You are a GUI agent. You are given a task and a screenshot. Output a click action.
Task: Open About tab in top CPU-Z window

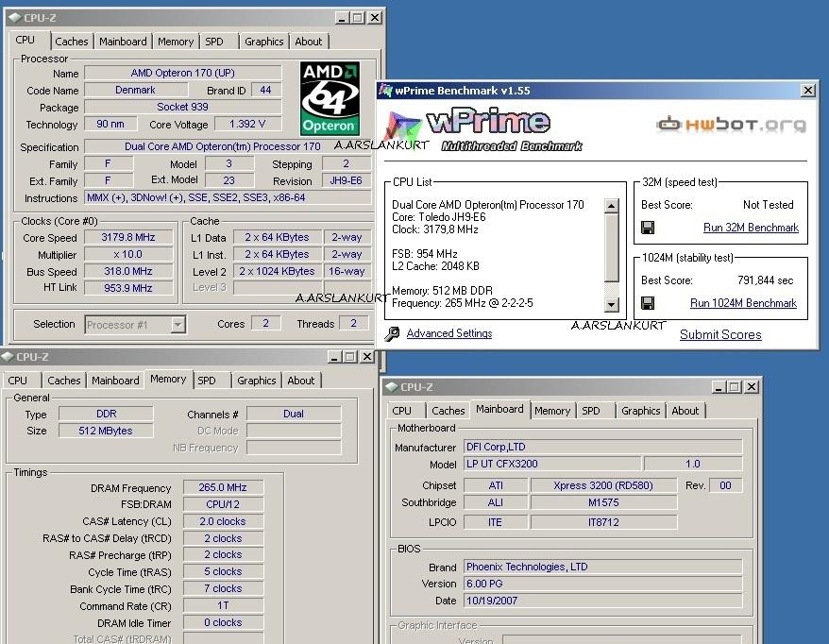(308, 42)
